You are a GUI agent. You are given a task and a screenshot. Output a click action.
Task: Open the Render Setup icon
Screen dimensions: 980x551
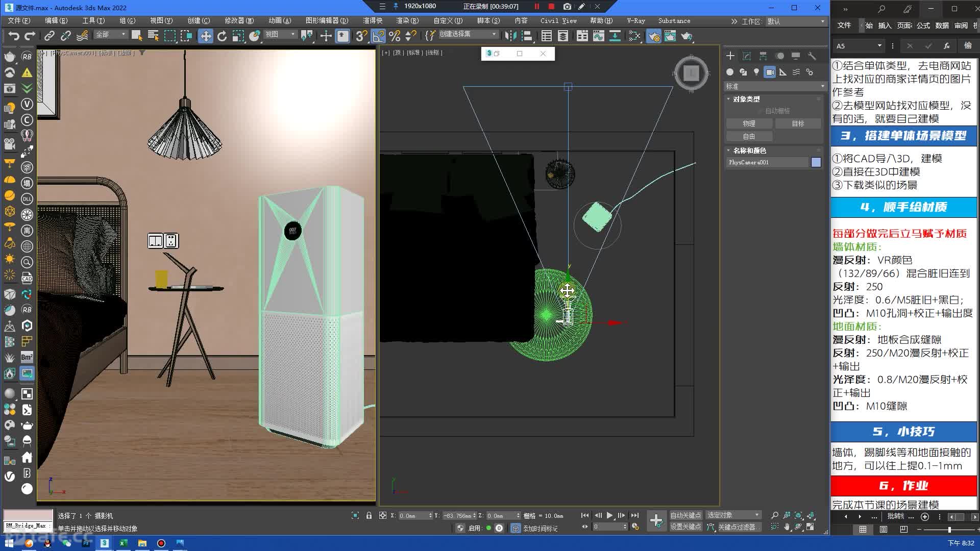click(654, 36)
